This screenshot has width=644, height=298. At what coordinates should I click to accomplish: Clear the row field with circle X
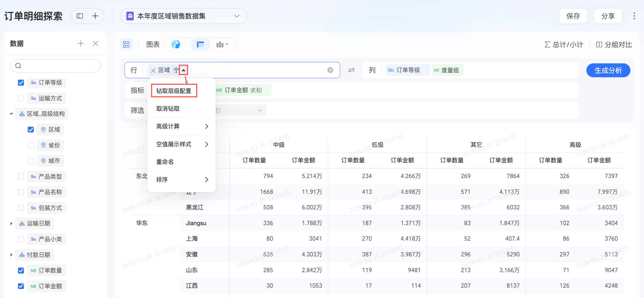[x=330, y=70]
